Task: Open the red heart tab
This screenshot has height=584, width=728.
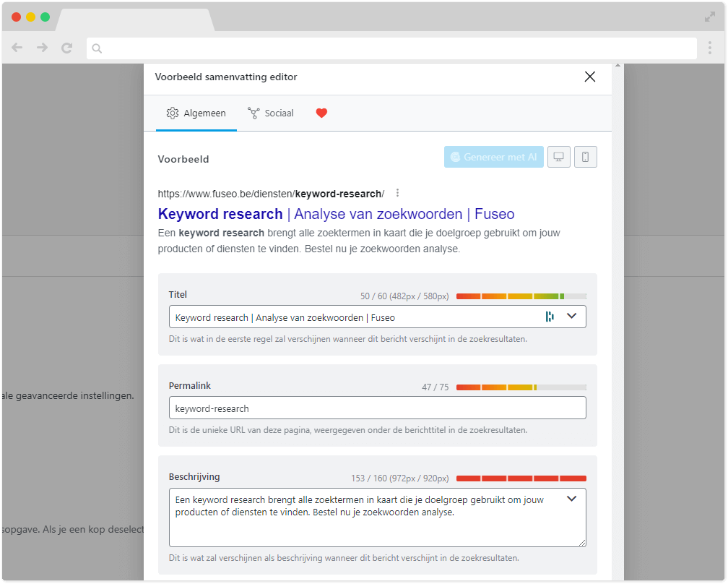Action: (x=321, y=113)
